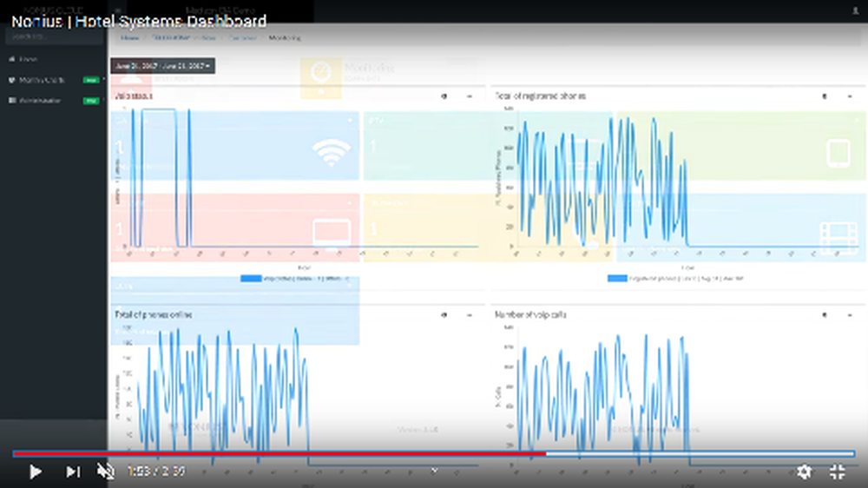This screenshot has width=868, height=488.
Task: Collapse the Total of registered phones panel
Action: [x=850, y=96]
